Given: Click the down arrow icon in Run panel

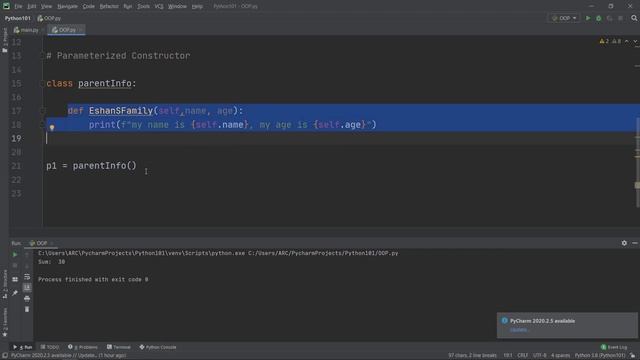Looking at the screenshot, I should click(x=27, y=265).
